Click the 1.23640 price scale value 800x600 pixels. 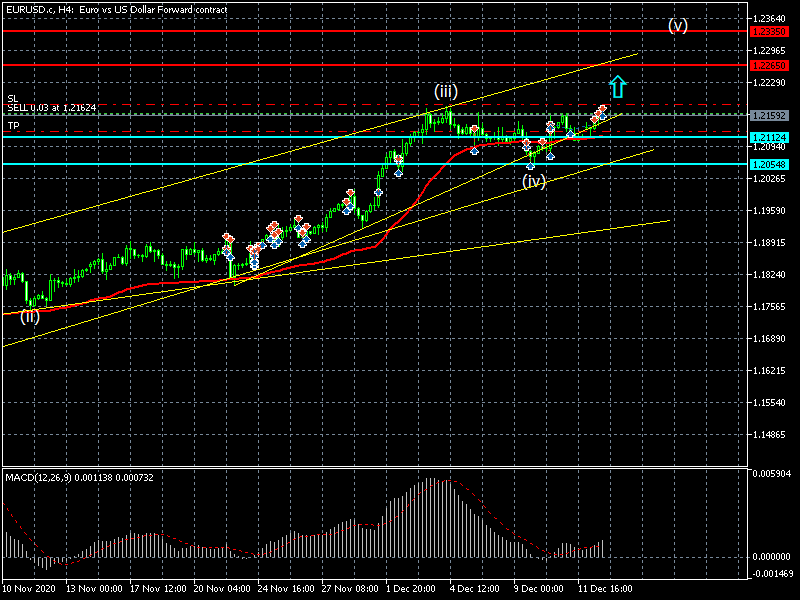tap(770, 18)
